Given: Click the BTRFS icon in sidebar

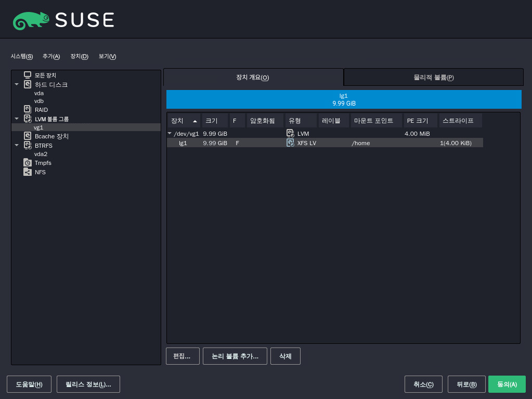Looking at the screenshot, I should (28, 145).
